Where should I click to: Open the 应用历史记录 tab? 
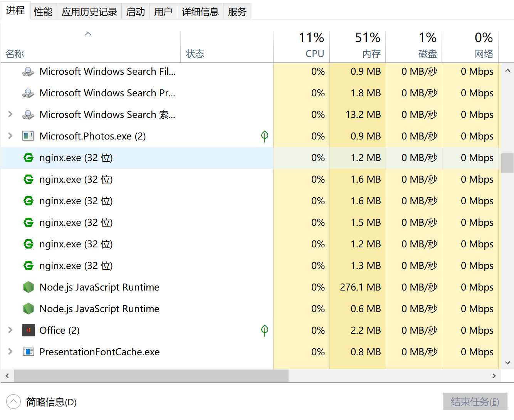tap(89, 12)
